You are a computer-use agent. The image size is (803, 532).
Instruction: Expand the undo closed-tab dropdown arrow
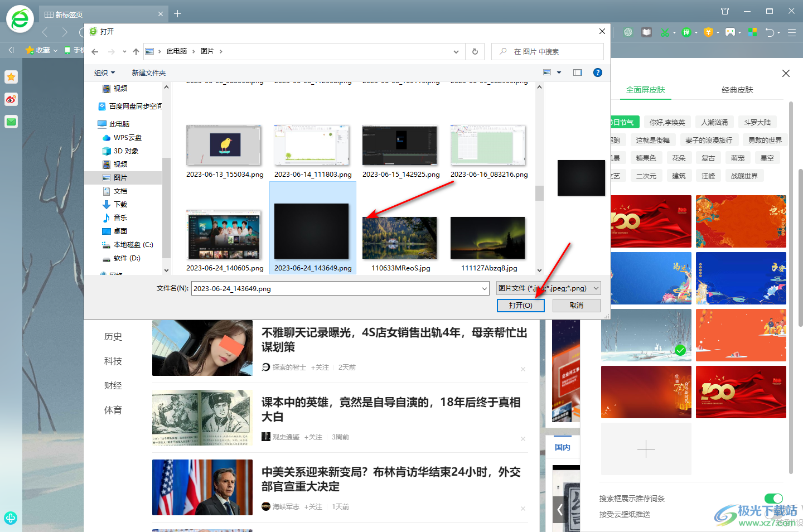click(x=779, y=32)
